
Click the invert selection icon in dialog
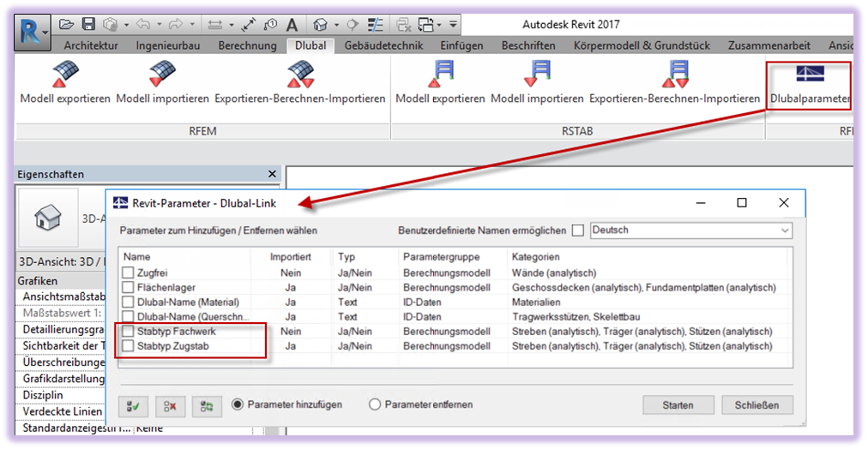[207, 406]
